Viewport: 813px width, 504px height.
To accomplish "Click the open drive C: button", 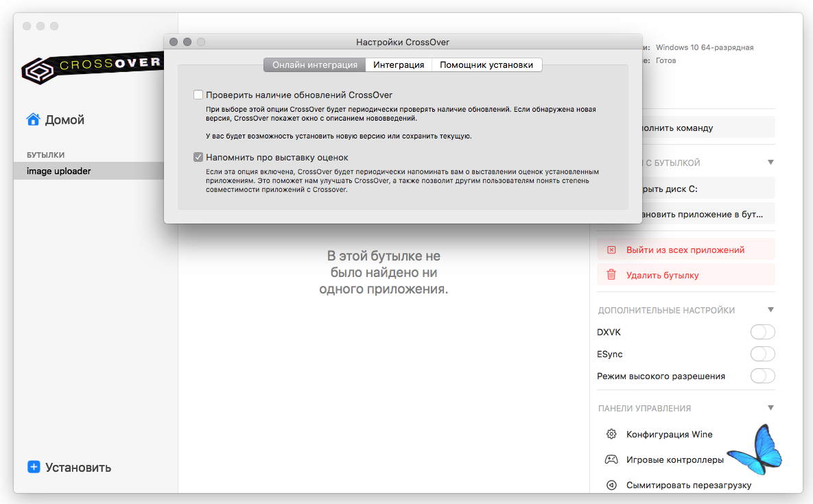I will [708, 189].
